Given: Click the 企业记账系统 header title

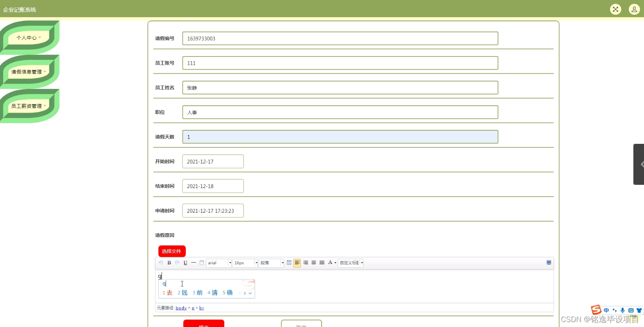Looking at the screenshot, I should [x=20, y=9].
